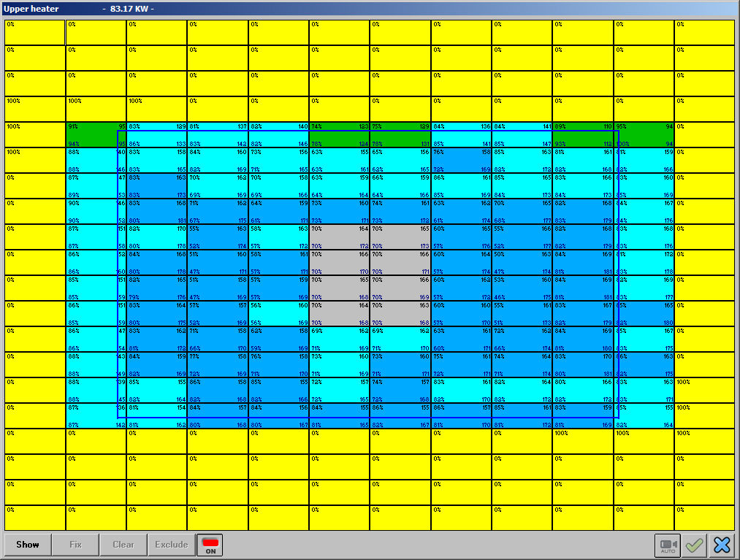Select green heater cell 95% 94

click(644, 135)
